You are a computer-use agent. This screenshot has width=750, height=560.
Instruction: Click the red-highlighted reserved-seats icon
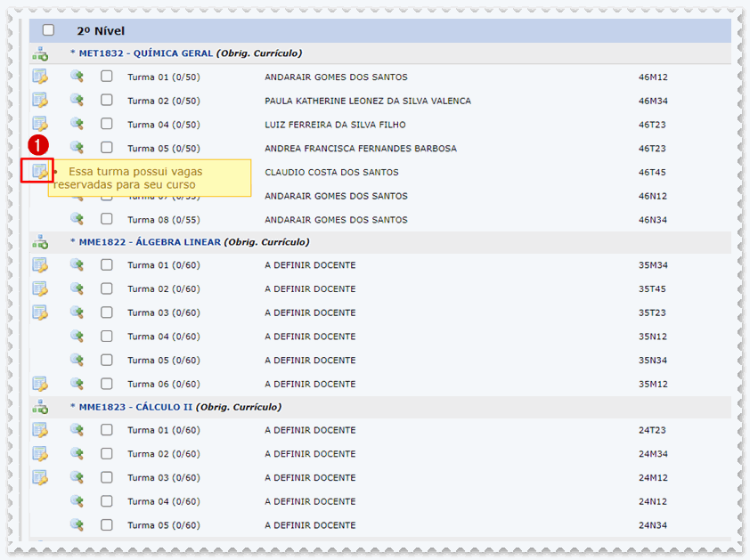pyautogui.click(x=39, y=171)
